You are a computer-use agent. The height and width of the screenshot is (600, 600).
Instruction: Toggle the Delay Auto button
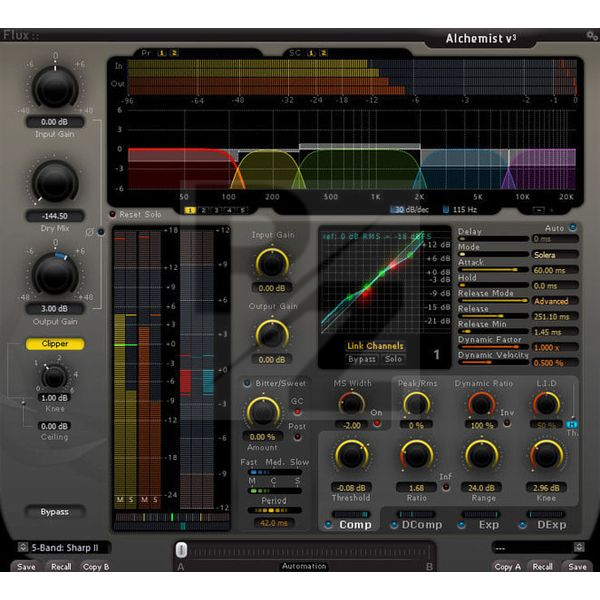point(573,228)
